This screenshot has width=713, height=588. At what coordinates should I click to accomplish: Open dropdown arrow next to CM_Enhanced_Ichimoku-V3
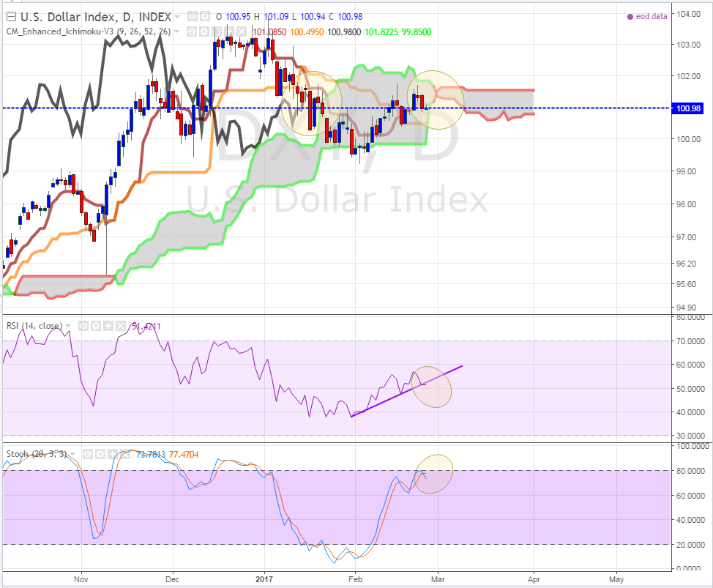point(176,31)
